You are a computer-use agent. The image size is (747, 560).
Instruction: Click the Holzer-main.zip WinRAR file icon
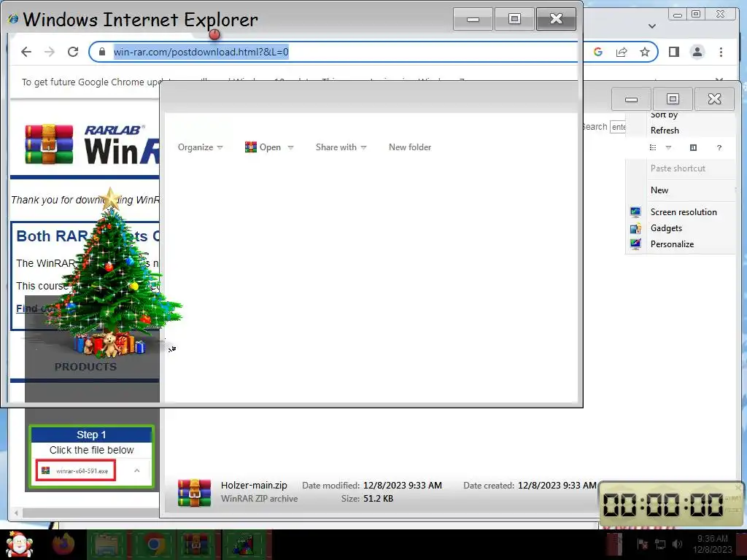click(x=194, y=492)
